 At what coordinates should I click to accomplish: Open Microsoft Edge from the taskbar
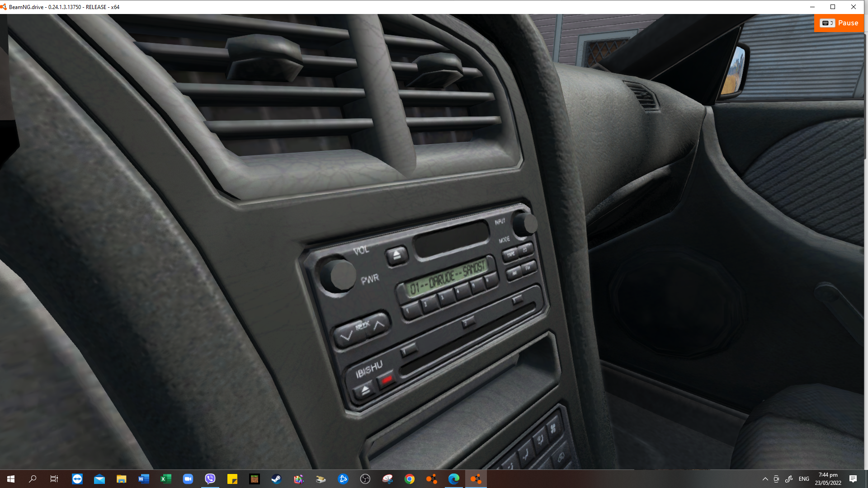454,479
